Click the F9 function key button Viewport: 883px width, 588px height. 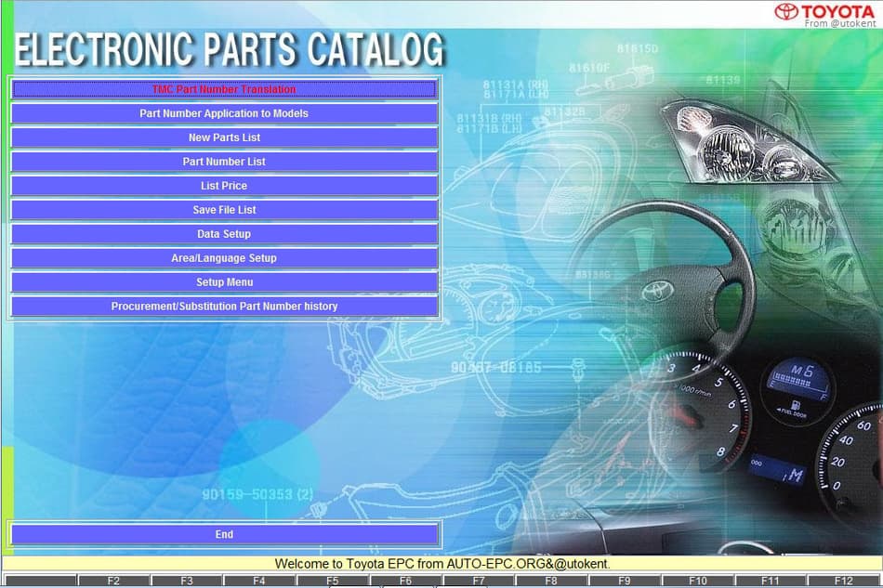(x=624, y=581)
